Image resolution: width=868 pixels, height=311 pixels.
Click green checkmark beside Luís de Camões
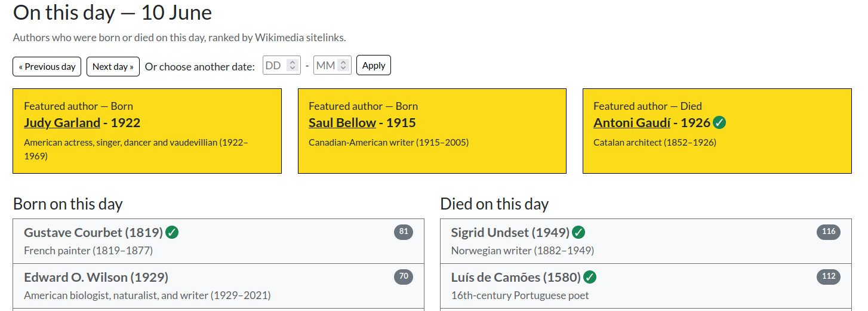[x=590, y=277]
